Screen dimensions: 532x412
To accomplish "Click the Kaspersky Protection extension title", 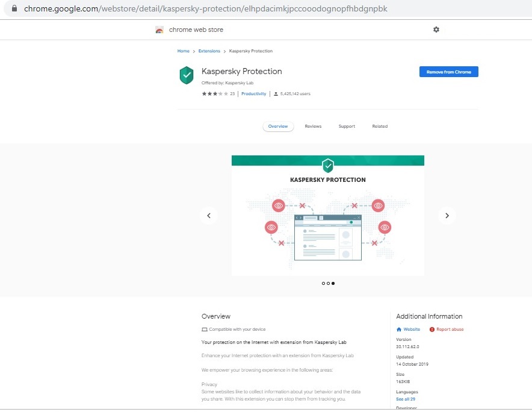I will coord(241,71).
